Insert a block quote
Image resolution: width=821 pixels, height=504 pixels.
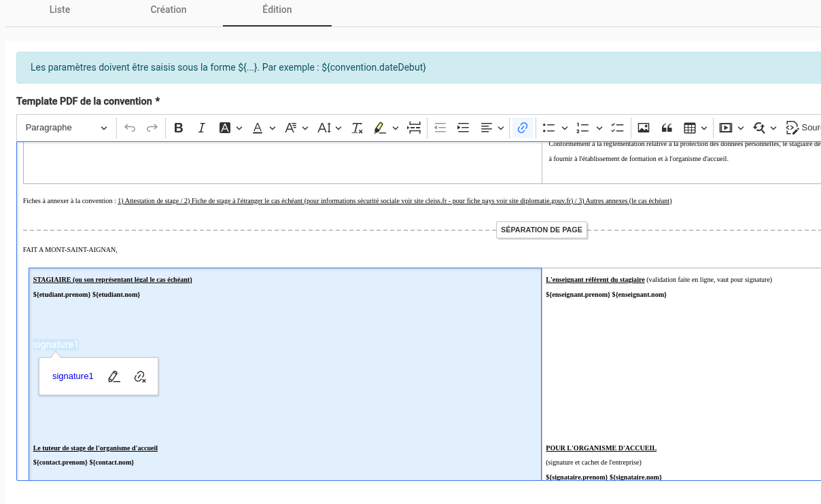click(x=667, y=128)
